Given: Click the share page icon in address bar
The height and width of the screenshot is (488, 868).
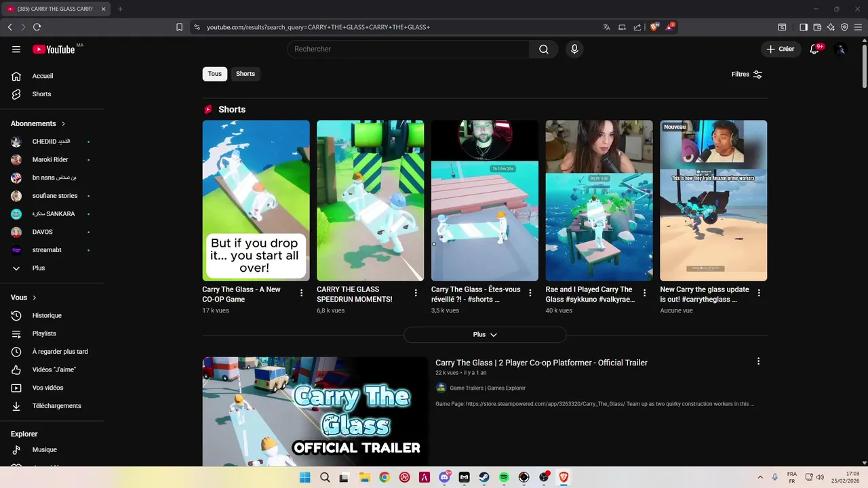Looking at the screenshot, I should pyautogui.click(x=637, y=27).
